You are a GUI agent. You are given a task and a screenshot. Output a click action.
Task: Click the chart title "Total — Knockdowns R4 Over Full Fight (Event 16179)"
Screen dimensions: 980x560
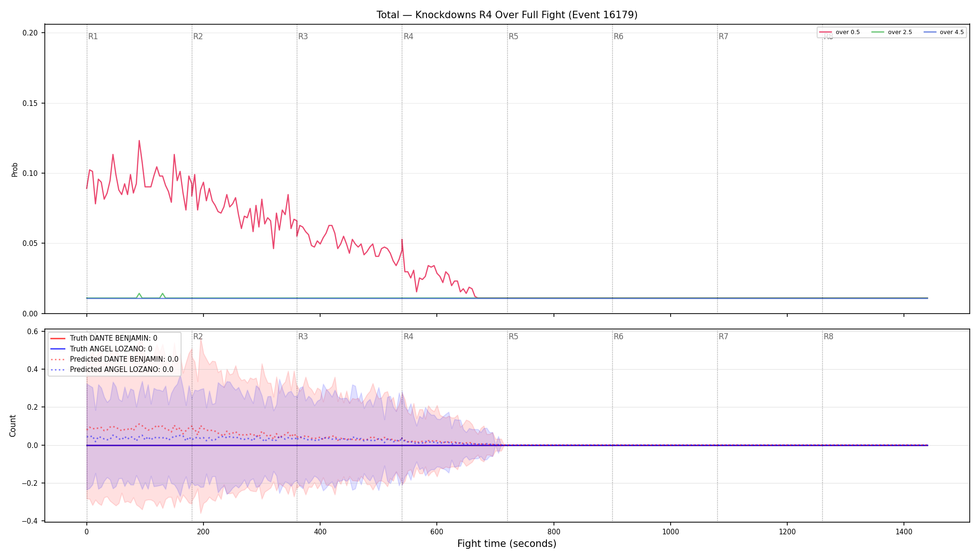pyautogui.click(x=507, y=15)
